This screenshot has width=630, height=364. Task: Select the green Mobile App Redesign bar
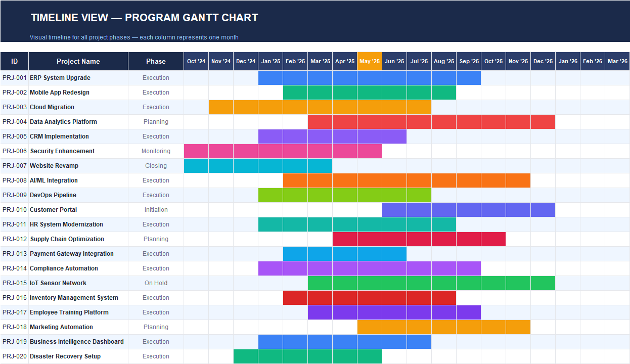click(x=370, y=93)
